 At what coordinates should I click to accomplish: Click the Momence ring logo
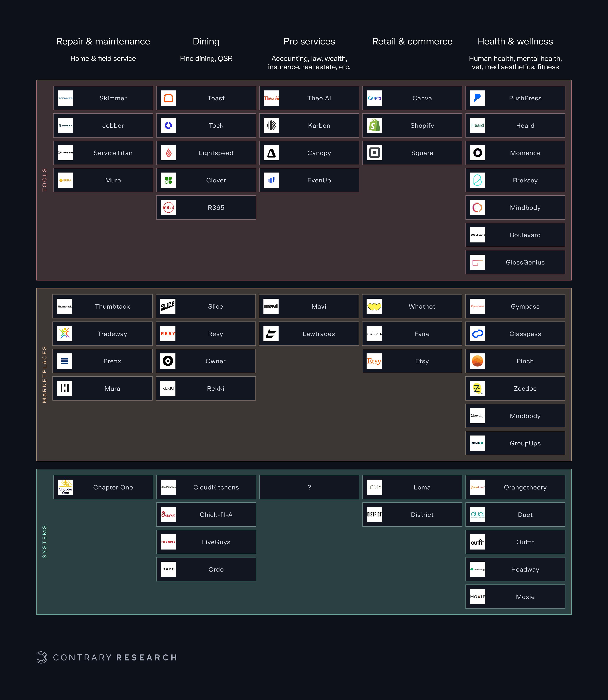point(478,153)
